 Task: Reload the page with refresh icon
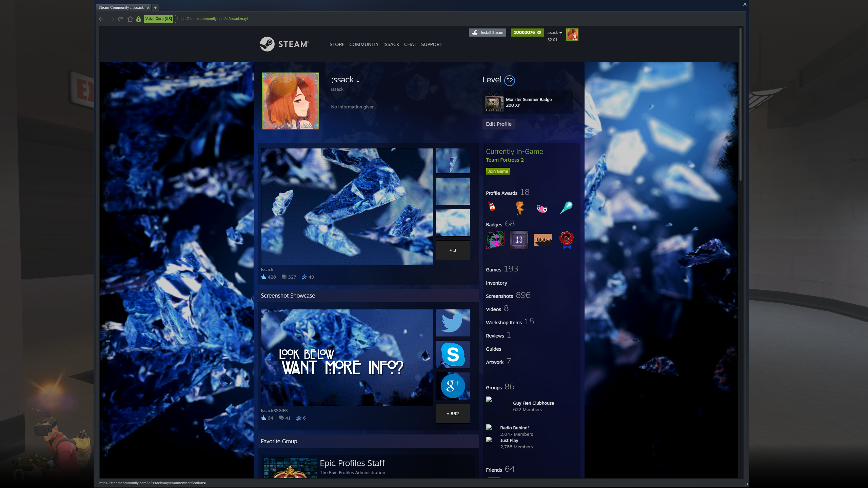[x=120, y=19]
